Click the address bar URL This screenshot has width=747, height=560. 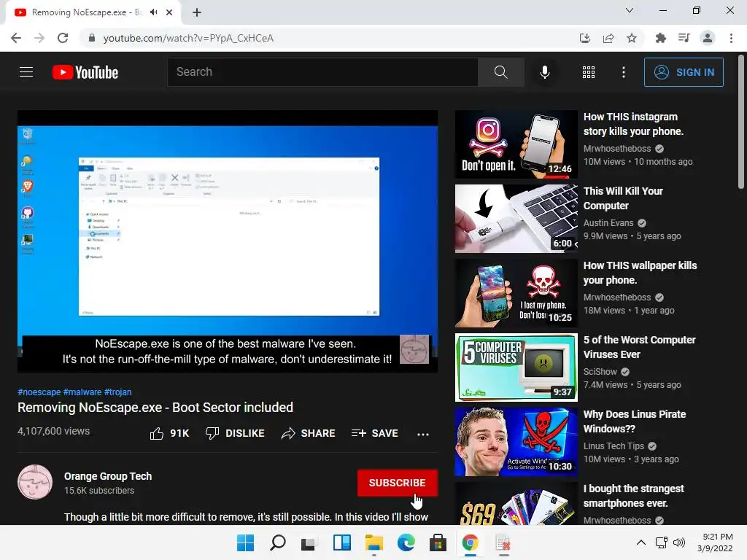tap(189, 38)
